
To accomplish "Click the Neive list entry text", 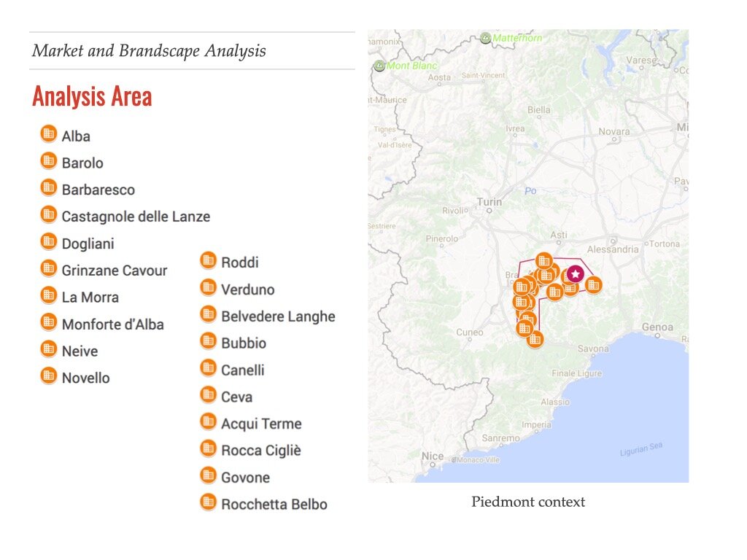I will pyautogui.click(x=80, y=351).
